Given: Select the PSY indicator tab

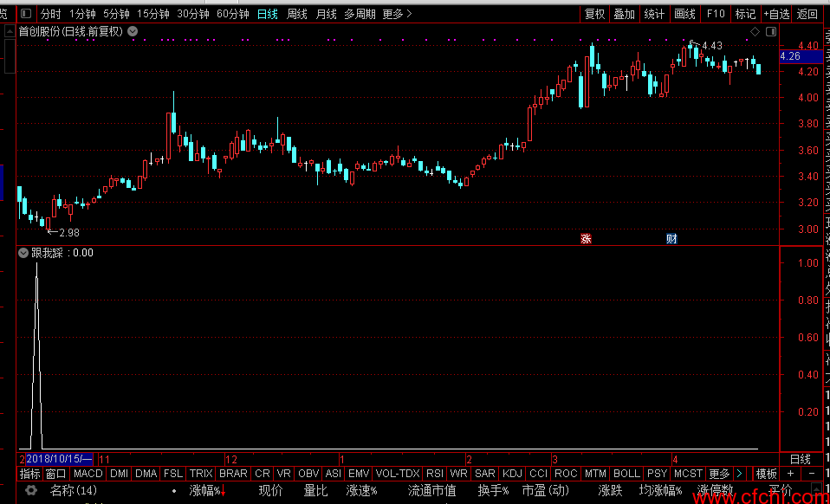Looking at the screenshot, I should (657, 474).
